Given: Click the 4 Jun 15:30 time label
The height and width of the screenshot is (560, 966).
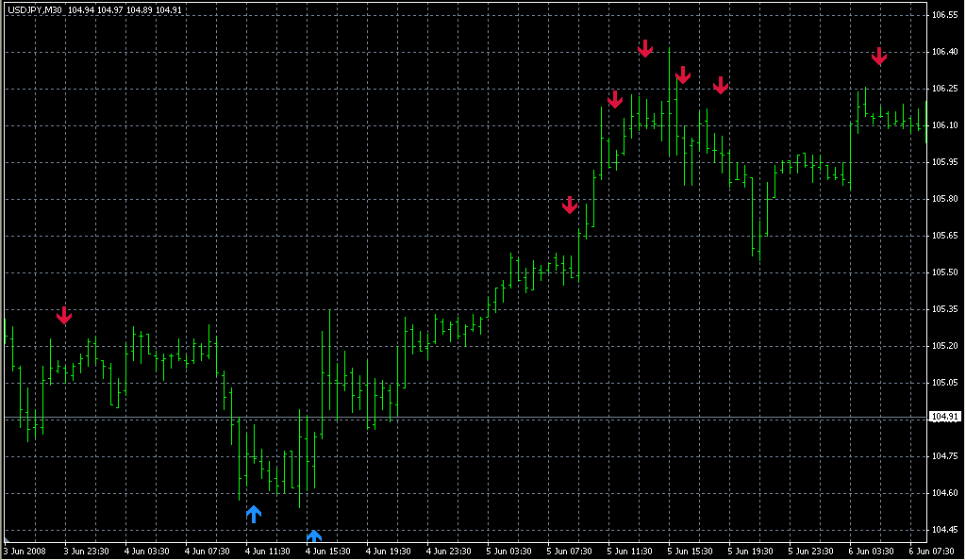Looking at the screenshot, I should [327, 552].
